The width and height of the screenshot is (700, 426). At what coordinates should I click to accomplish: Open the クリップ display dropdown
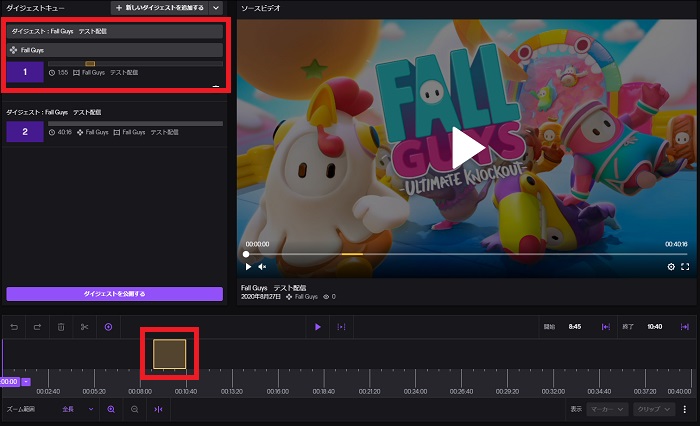click(x=654, y=409)
